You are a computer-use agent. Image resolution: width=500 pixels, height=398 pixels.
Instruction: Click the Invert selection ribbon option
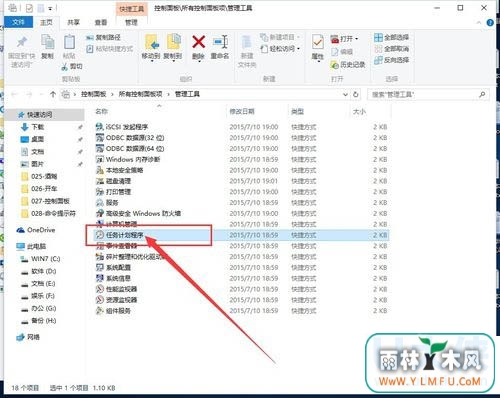(x=391, y=60)
